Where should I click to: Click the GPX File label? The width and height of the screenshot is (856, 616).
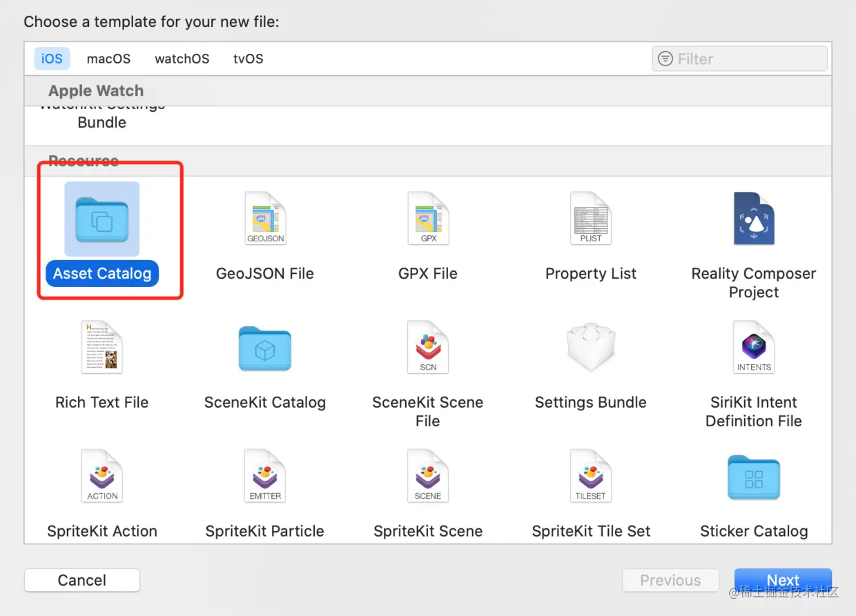tap(428, 273)
